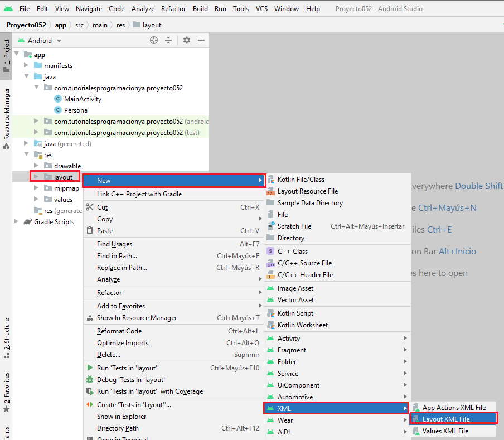Hide the Project panel with minus icon
The height and width of the screenshot is (440, 504).
(201, 40)
